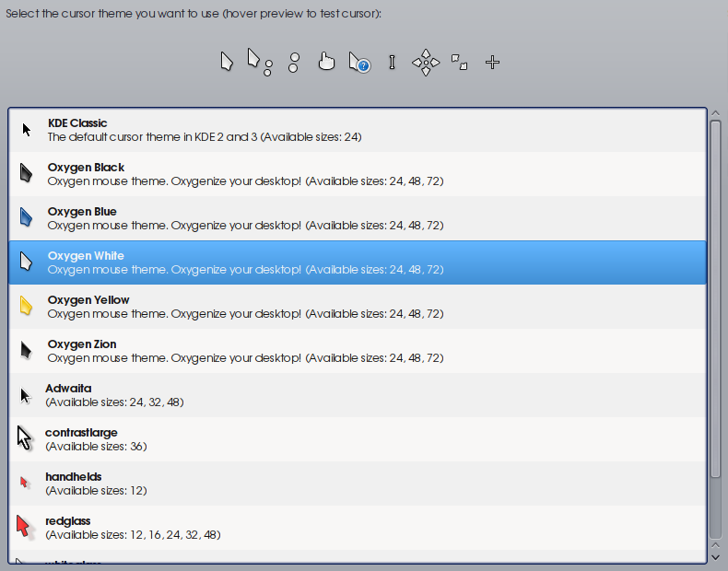
Task: Choose the contrastlarge theme name
Action: 81,432
